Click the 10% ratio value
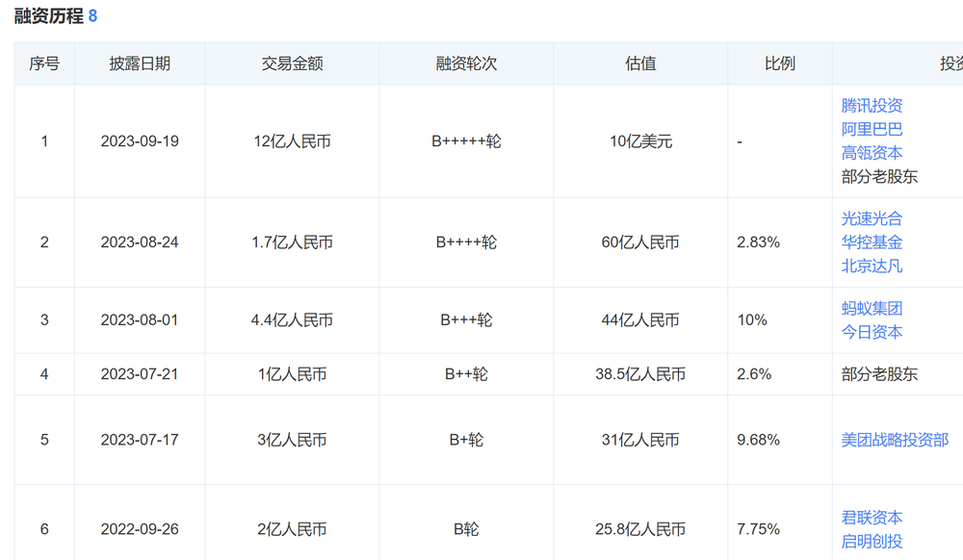This screenshot has height=560, width=963. [x=752, y=320]
